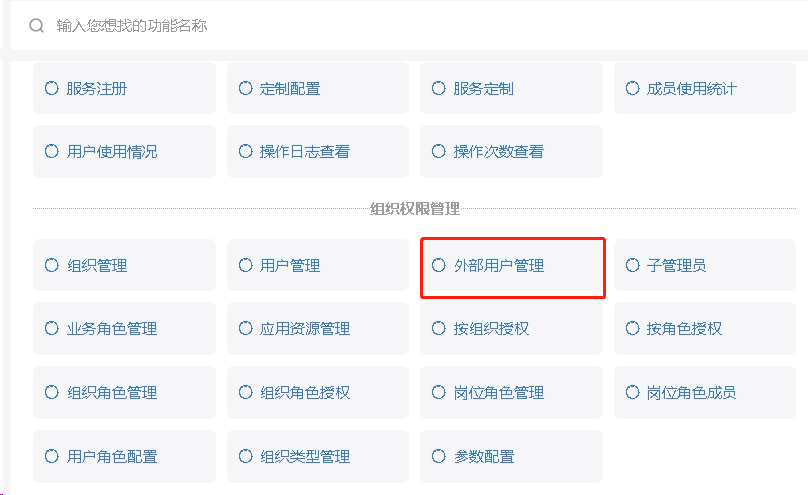Screen dimensions: 808x495
Task: Open the 用户使用情况 tile
Action: pyautogui.click(x=124, y=151)
